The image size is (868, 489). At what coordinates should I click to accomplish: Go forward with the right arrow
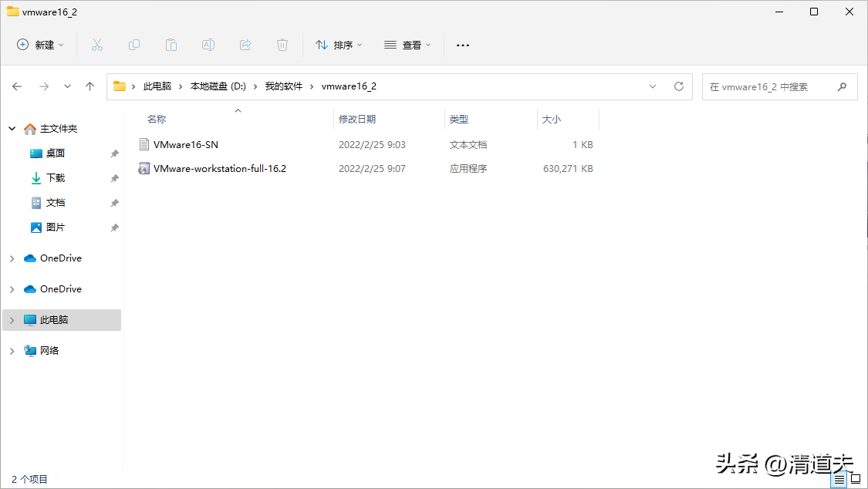[x=44, y=86]
